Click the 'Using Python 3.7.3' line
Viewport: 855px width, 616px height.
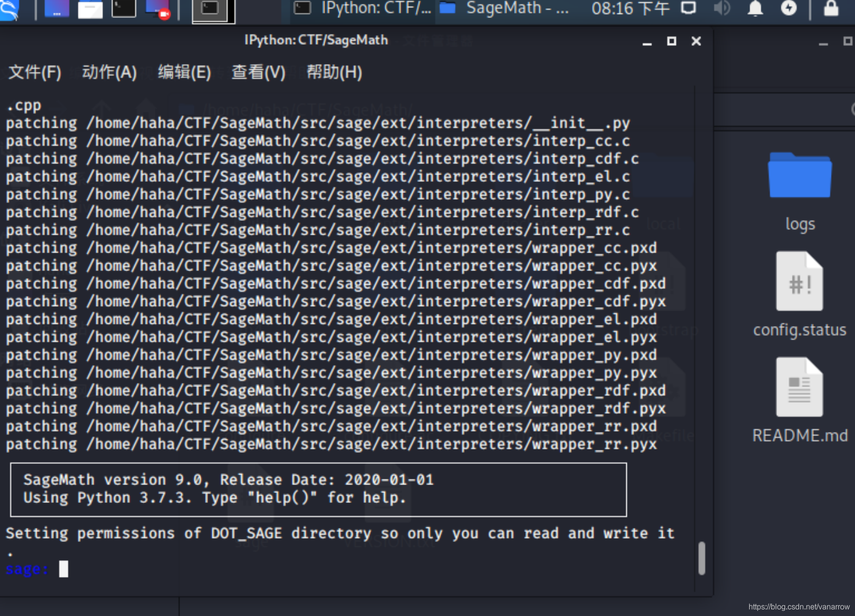[215, 498]
